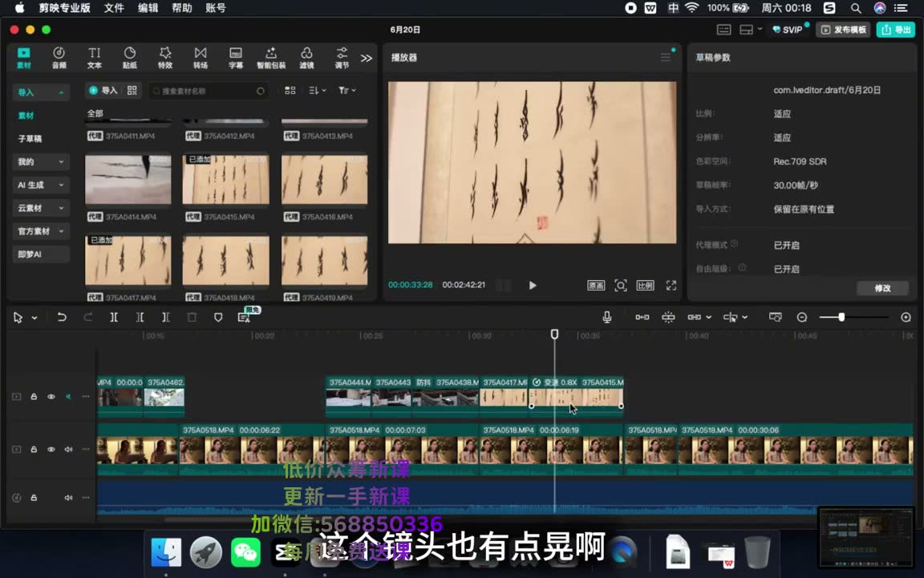Open the 比例 ratio button in player
The width and height of the screenshot is (924, 578).
tap(645, 286)
